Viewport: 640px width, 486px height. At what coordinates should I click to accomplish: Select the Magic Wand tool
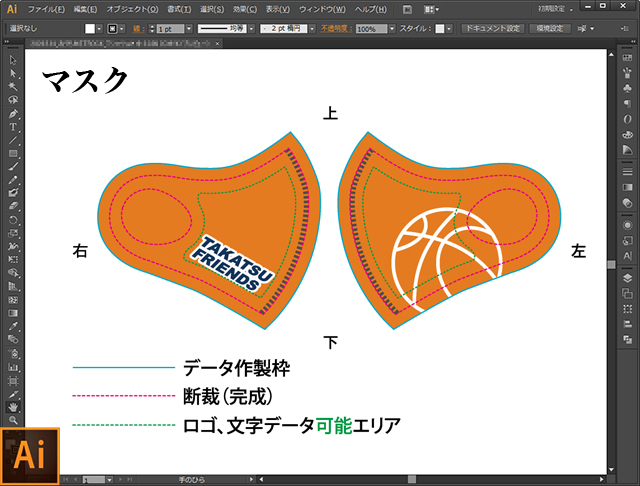pyautogui.click(x=13, y=87)
